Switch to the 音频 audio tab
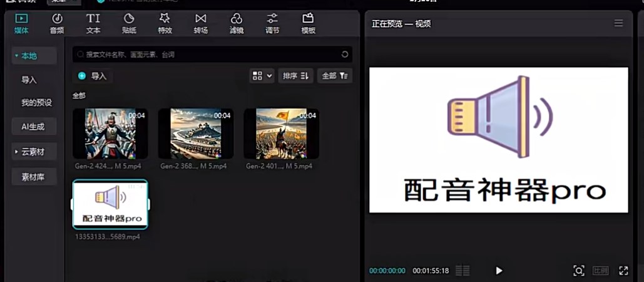The image size is (644, 282). point(57,23)
